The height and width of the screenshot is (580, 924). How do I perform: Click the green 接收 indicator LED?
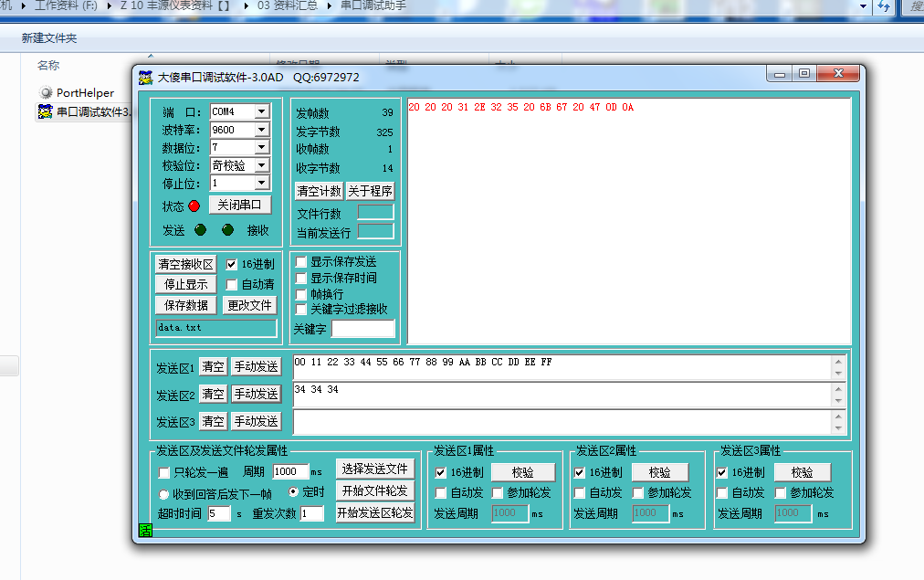(227, 230)
